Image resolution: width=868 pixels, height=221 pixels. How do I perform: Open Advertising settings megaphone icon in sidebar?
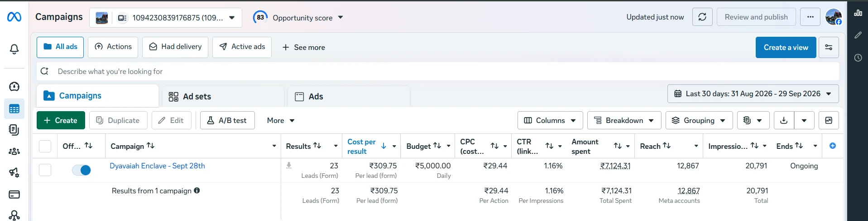click(x=14, y=172)
